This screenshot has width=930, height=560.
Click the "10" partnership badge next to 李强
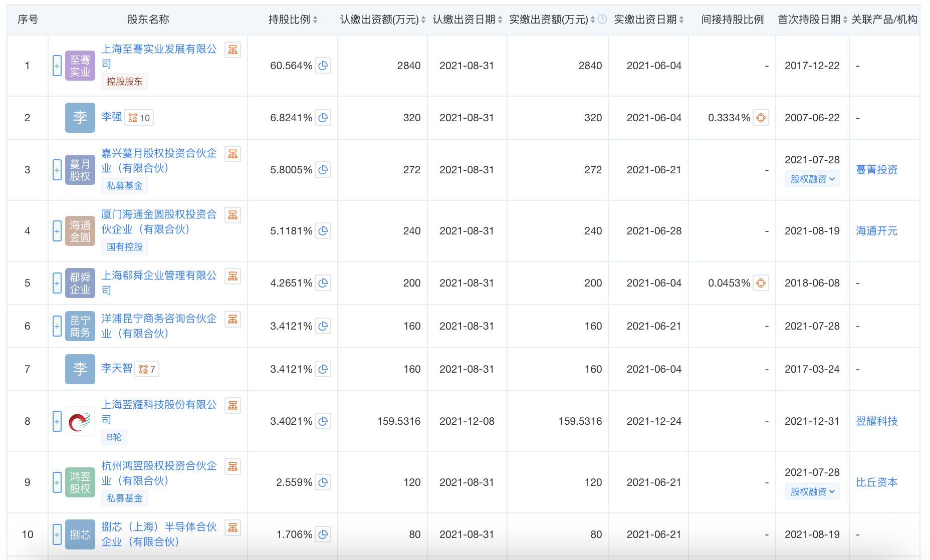139,117
